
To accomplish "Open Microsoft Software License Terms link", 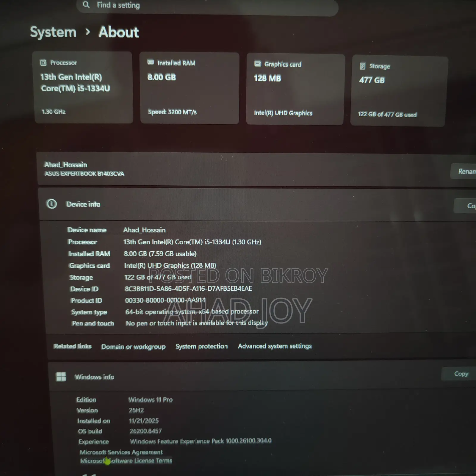I will coord(126,461).
